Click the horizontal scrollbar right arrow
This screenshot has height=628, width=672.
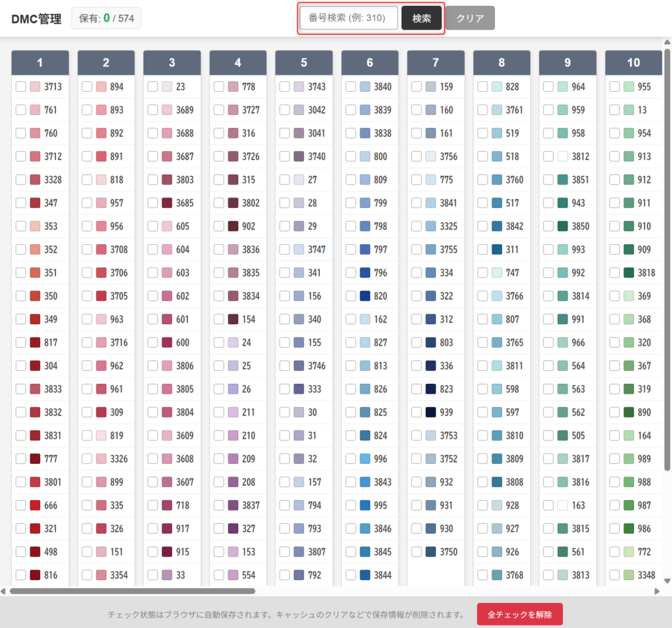tap(657, 591)
